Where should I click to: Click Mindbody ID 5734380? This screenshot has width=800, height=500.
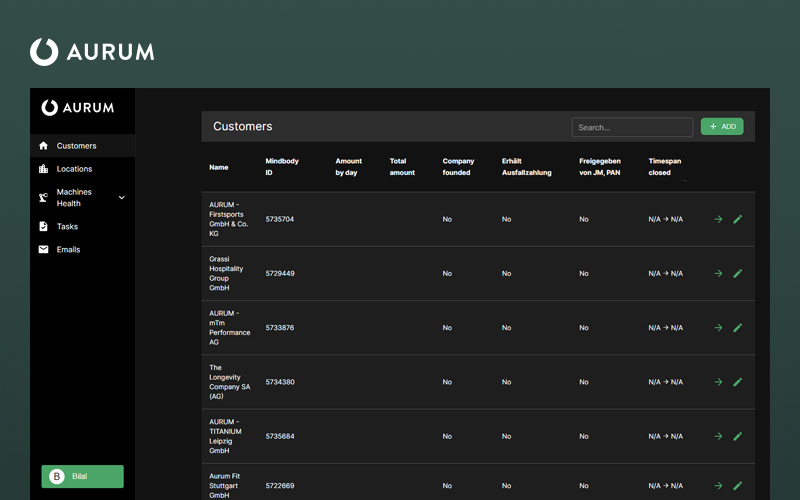coord(280,382)
